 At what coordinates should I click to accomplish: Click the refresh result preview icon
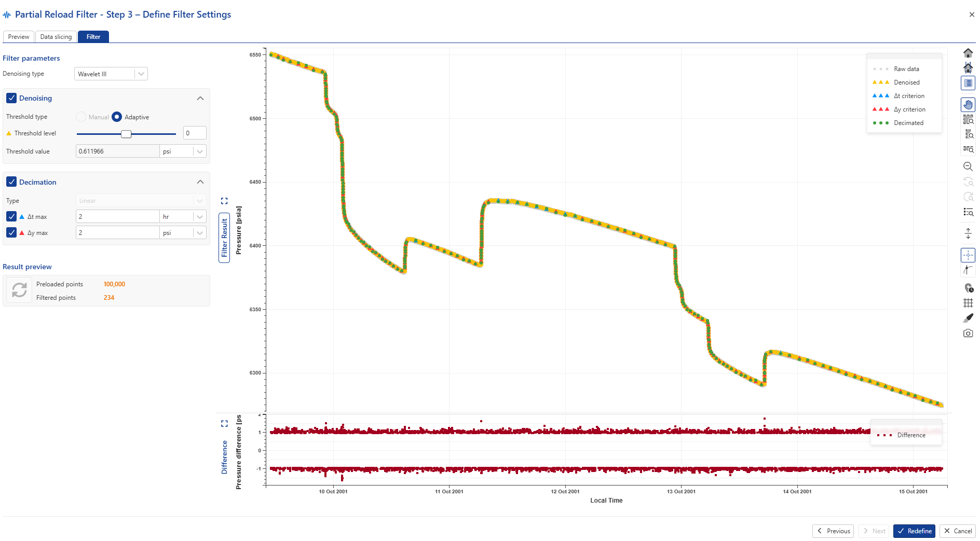tap(20, 290)
